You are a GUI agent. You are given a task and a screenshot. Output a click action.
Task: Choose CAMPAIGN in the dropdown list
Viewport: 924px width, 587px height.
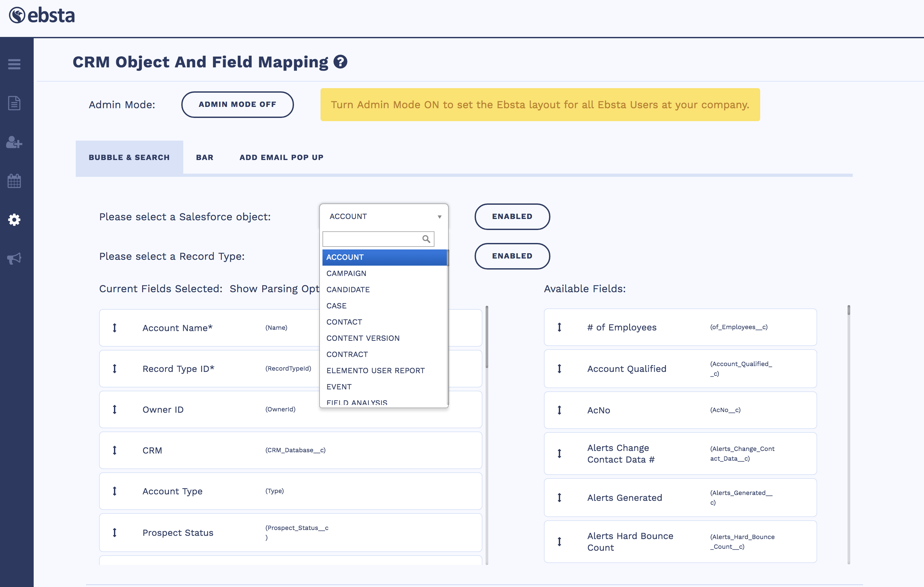tap(346, 273)
